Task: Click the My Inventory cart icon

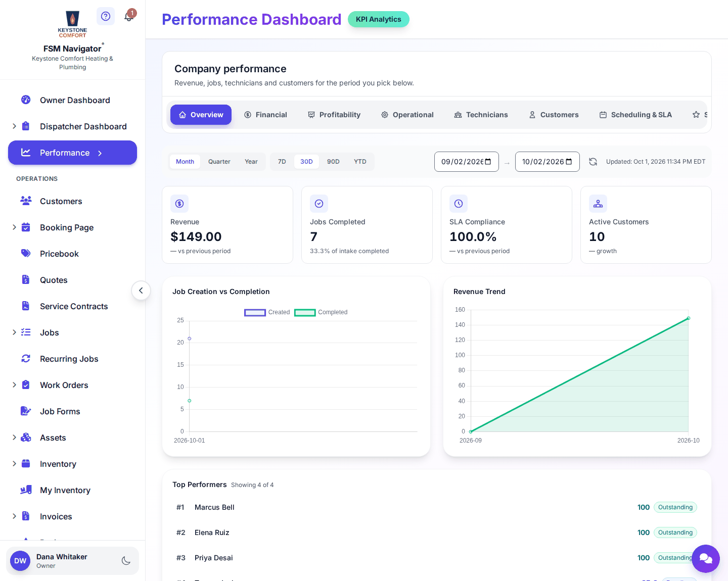Action: [x=26, y=490]
